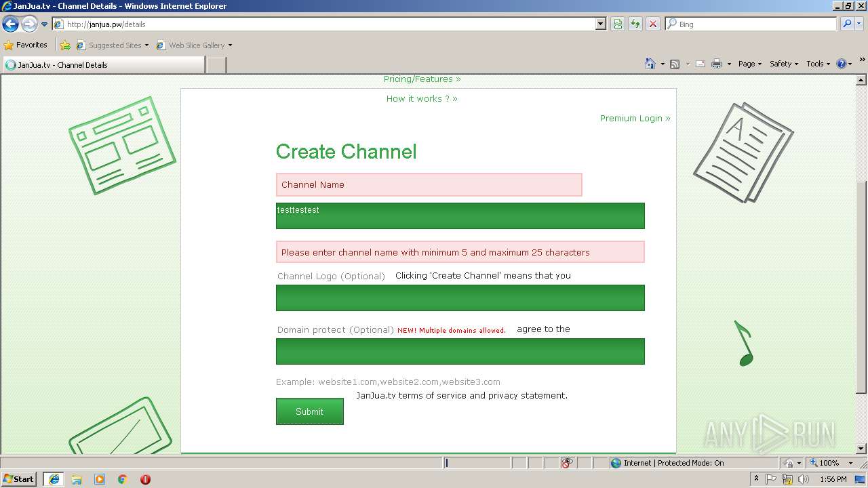Open a new blank tab
The width and height of the screenshot is (868, 488).
click(x=216, y=65)
